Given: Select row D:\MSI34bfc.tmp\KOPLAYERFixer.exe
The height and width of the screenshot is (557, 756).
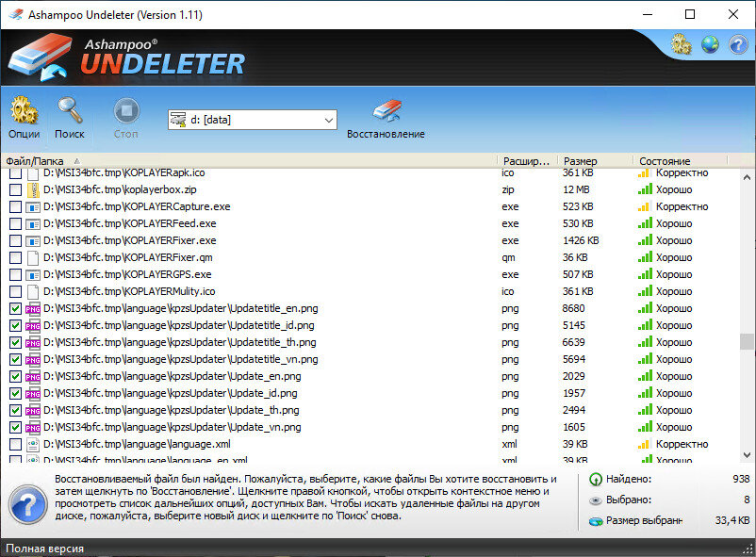Looking at the screenshot, I should coord(130,240).
